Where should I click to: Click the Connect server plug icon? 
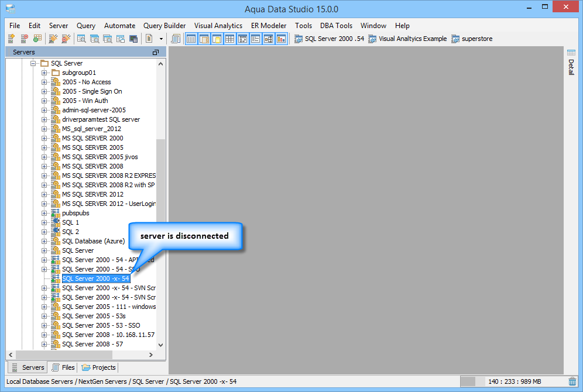coord(53,39)
